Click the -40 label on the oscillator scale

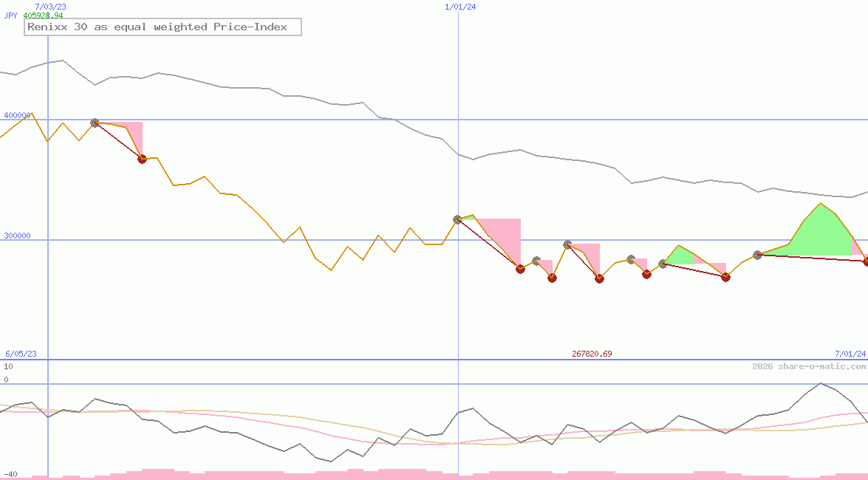click(10, 475)
